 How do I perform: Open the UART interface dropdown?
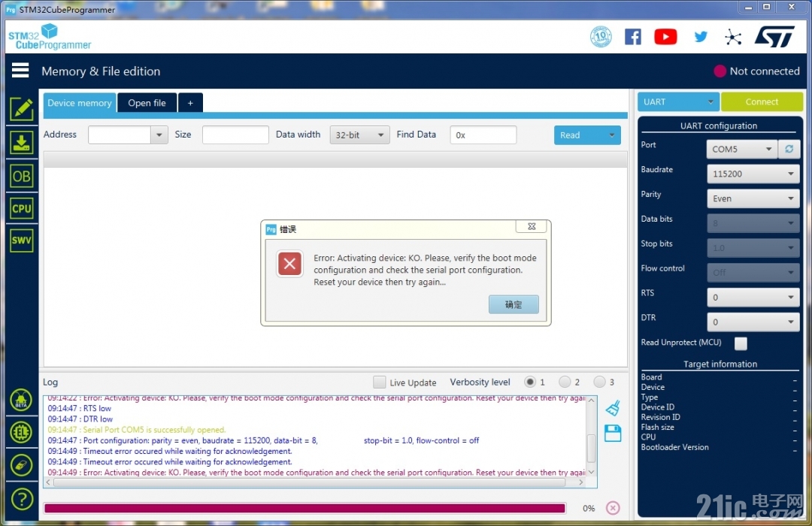(x=678, y=102)
